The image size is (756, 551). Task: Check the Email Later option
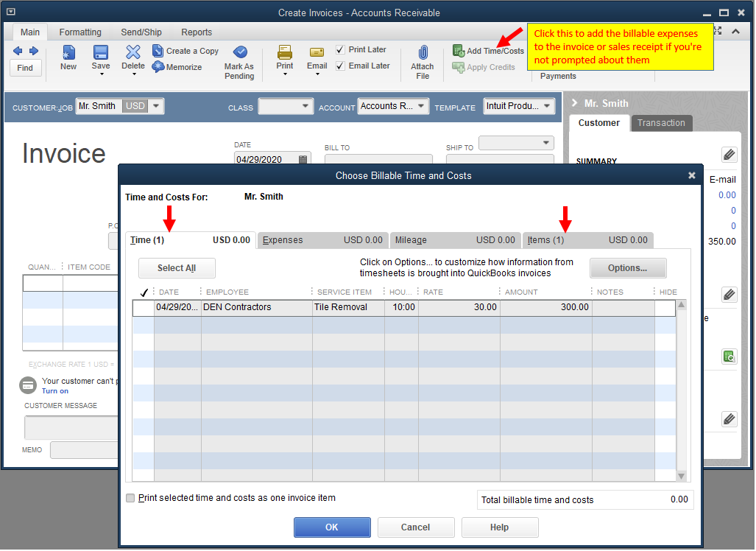[340, 66]
